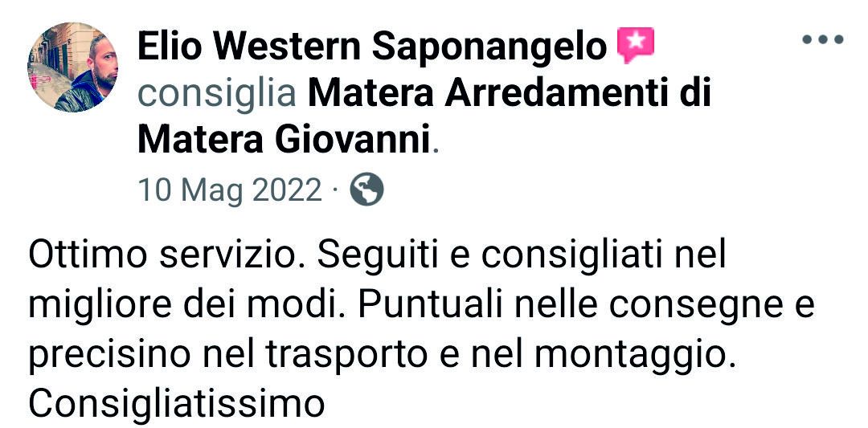Click the bold 'Matera Giovanni' text
868x428 pixels.
284,141
